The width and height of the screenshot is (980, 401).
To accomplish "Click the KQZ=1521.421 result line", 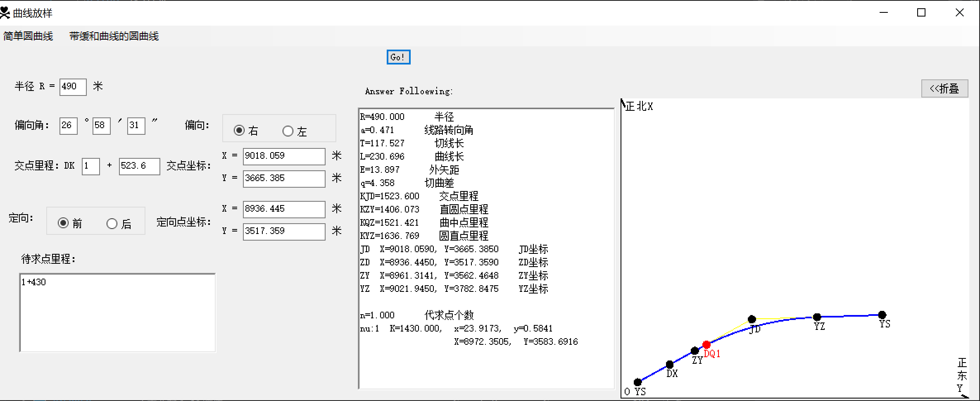I will point(424,222).
